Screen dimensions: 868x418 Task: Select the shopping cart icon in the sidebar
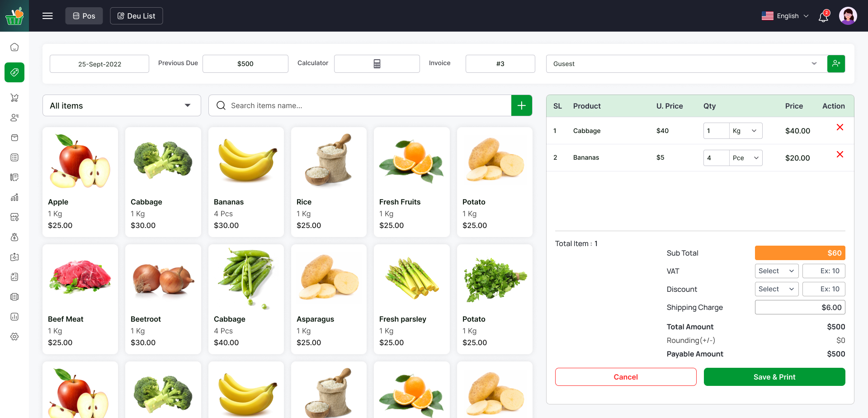[x=14, y=98]
